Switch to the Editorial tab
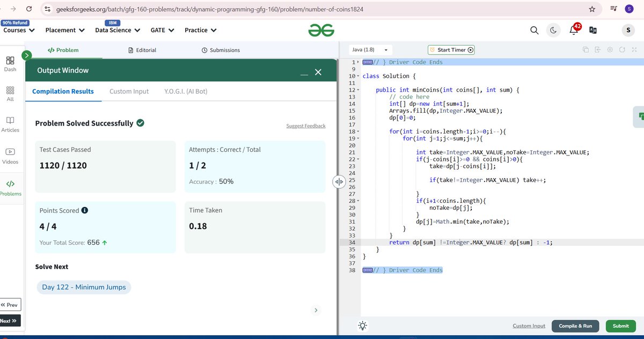The width and height of the screenshot is (644, 339). (143, 50)
